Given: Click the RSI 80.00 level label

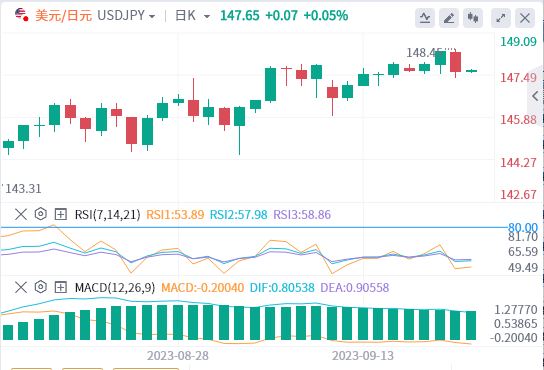Looking at the screenshot, I should click(523, 228).
